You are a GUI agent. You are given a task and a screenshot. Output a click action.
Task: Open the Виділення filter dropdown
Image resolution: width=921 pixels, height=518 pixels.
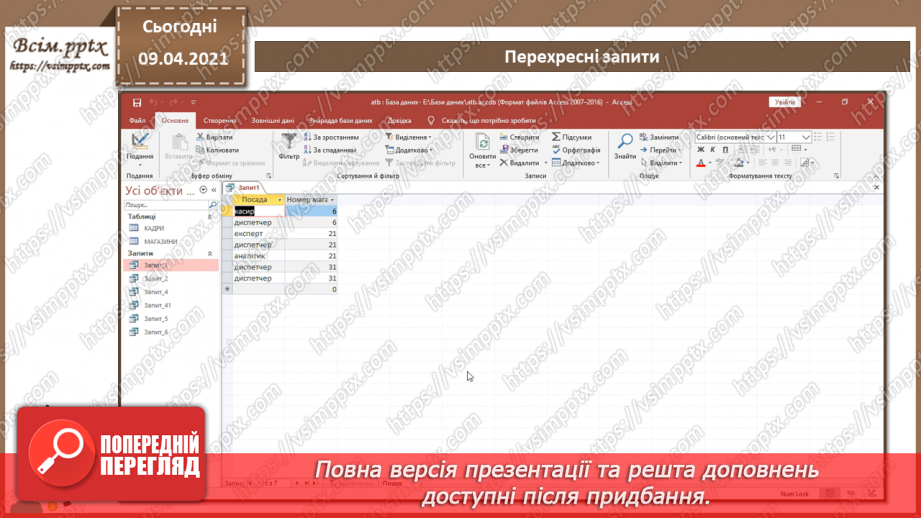[x=408, y=137]
